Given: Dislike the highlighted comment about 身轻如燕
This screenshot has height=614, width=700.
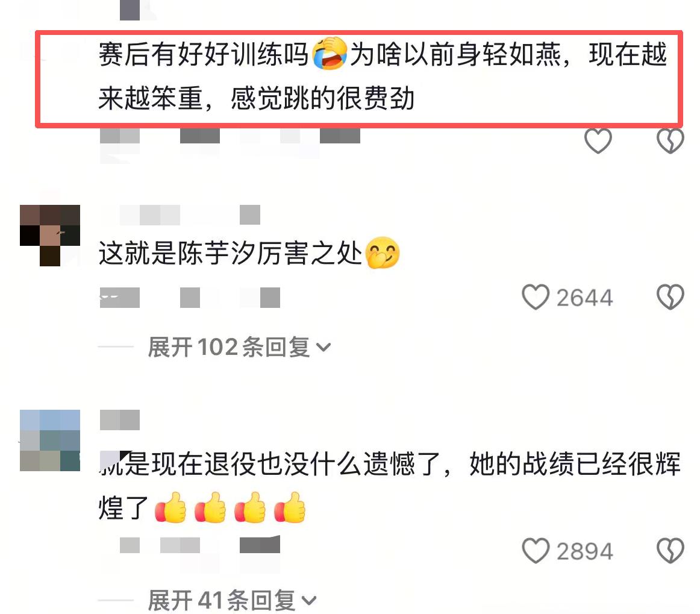Looking at the screenshot, I should click(670, 140).
